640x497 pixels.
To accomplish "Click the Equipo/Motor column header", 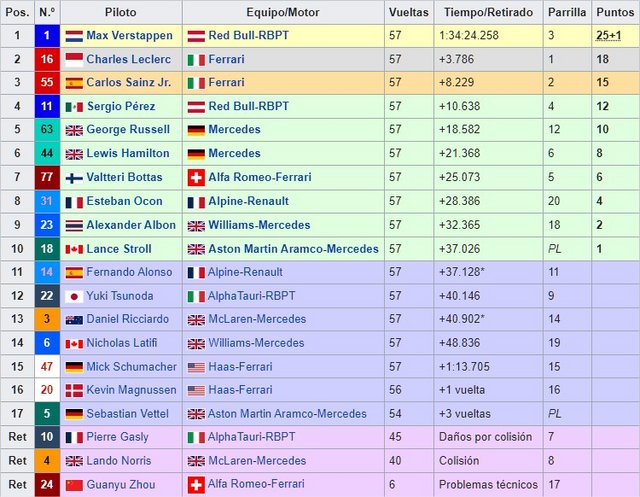I will click(x=283, y=12).
